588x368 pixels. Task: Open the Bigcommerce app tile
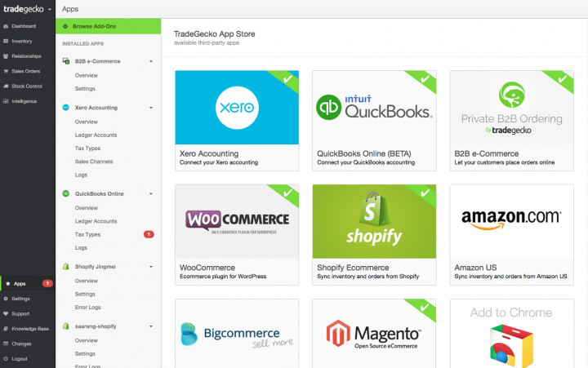click(237, 334)
